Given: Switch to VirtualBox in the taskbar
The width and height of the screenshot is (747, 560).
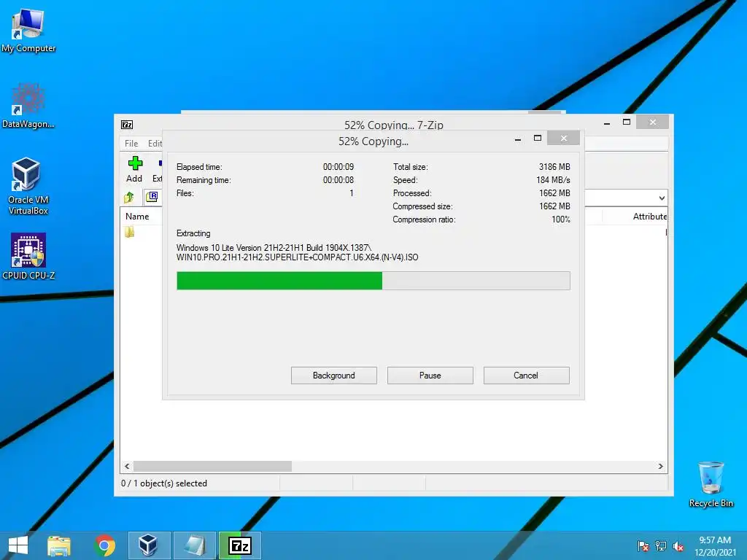Looking at the screenshot, I should pyautogui.click(x=149, y=545).
